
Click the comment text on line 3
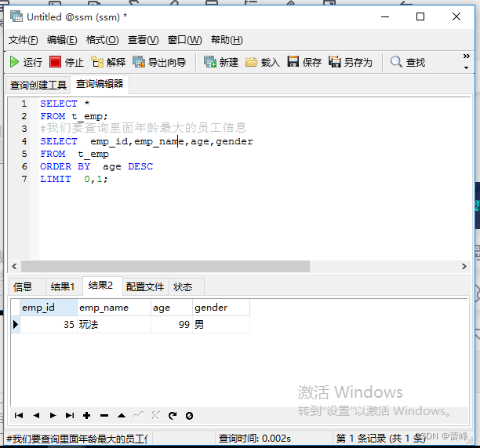(x=144, y=128)
